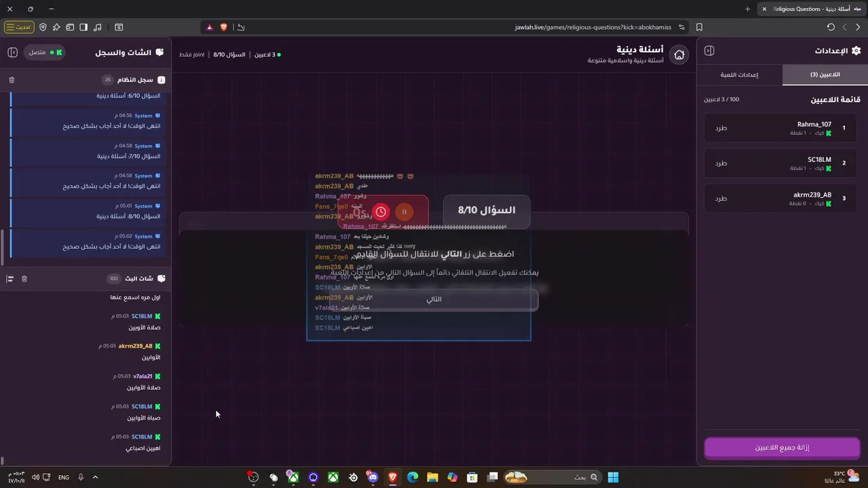
Task: Toggle the stream chat layout icon
Action: click(10, 279)
